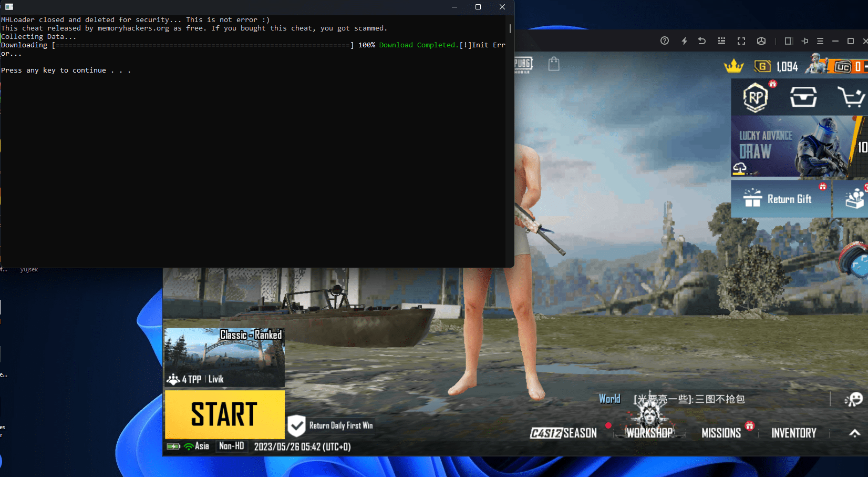Image resolution: width=868 pixels, height=477 pixels.
Task: Toggle emulator fullscreen mode
Action: [741, 41]
